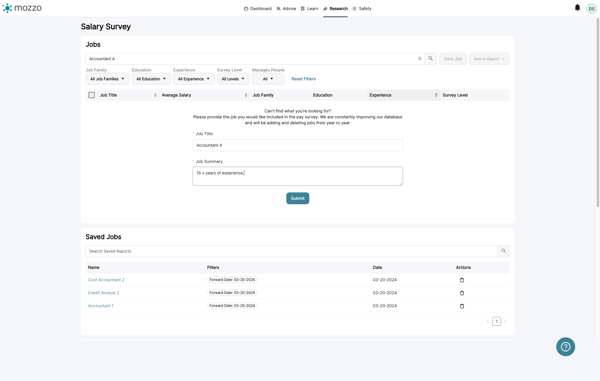This screenshot has height=381, width=600.
Task: Expand the Manages People dropdown
Action: click(268, 79)
